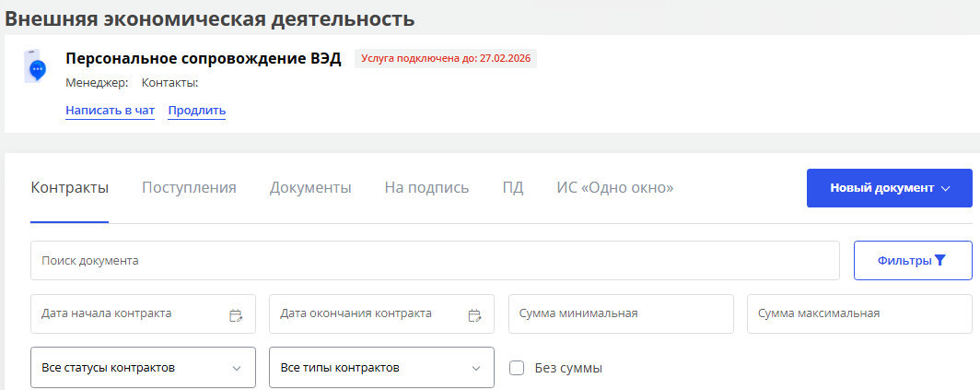Screen dimensions: 980x390
Task: Tick the Без суммы checkbox
Action: (516, 368)
